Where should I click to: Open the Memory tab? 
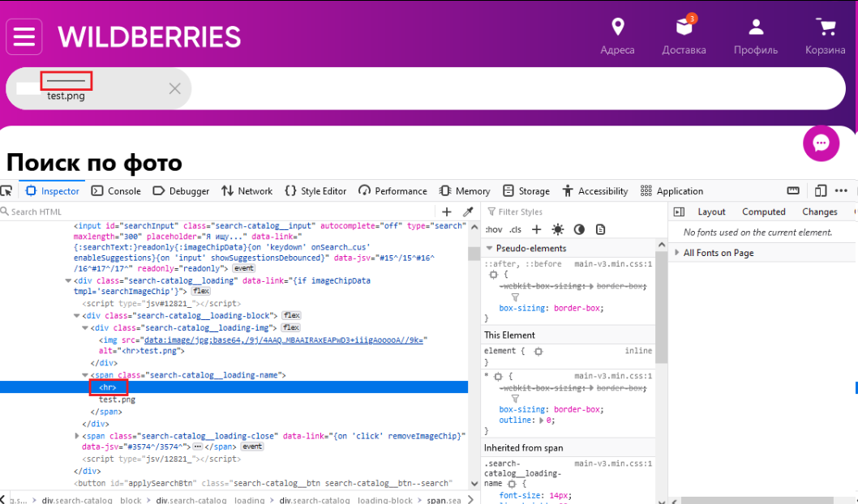[x=465, y=190]
